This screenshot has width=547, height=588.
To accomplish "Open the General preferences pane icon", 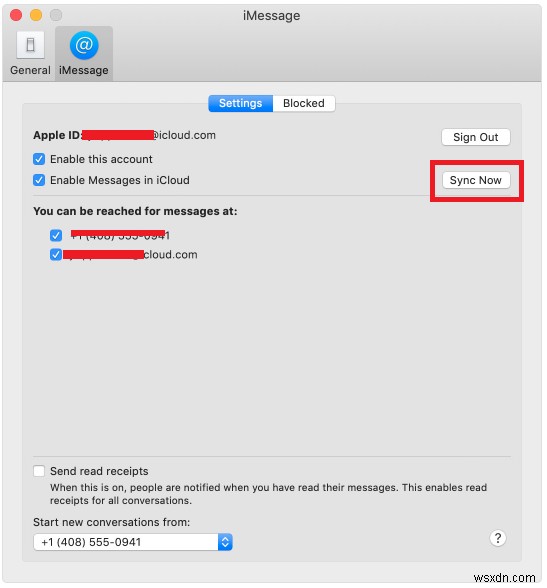I will [30, 45].
